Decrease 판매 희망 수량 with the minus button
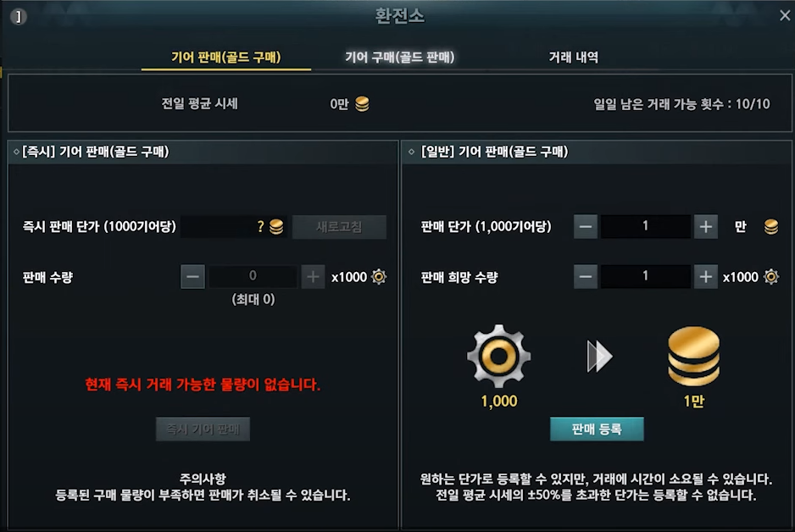Viewport: 795px width, 532px height. [x=586, y=277]
